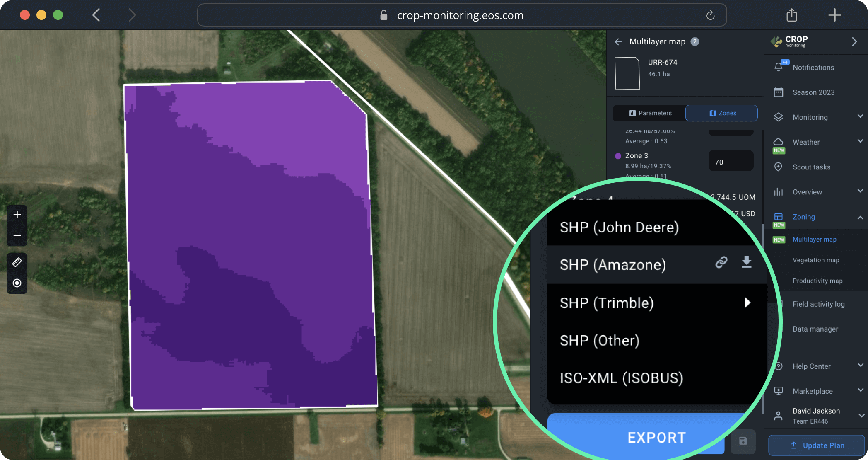Open Vegetation map under Zoning
The height and width of the screenshot is (460, 868).
click(815, 260)
